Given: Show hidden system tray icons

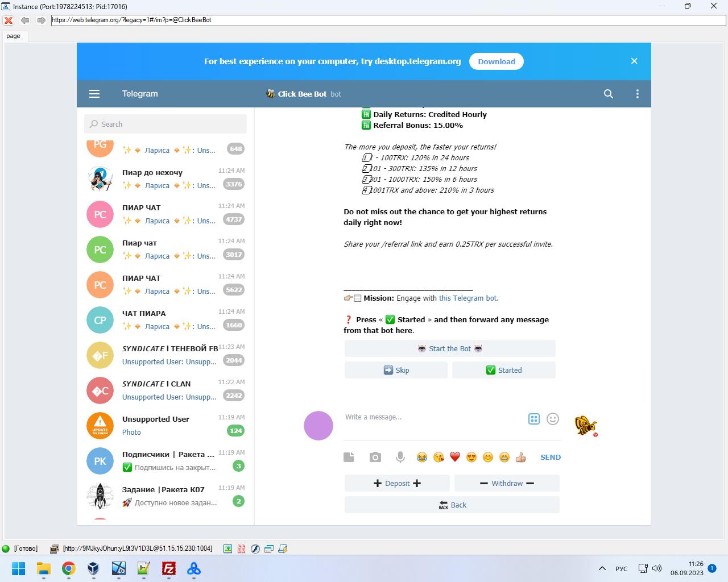Looking at the screenshot, I should [x=602, y=568].
